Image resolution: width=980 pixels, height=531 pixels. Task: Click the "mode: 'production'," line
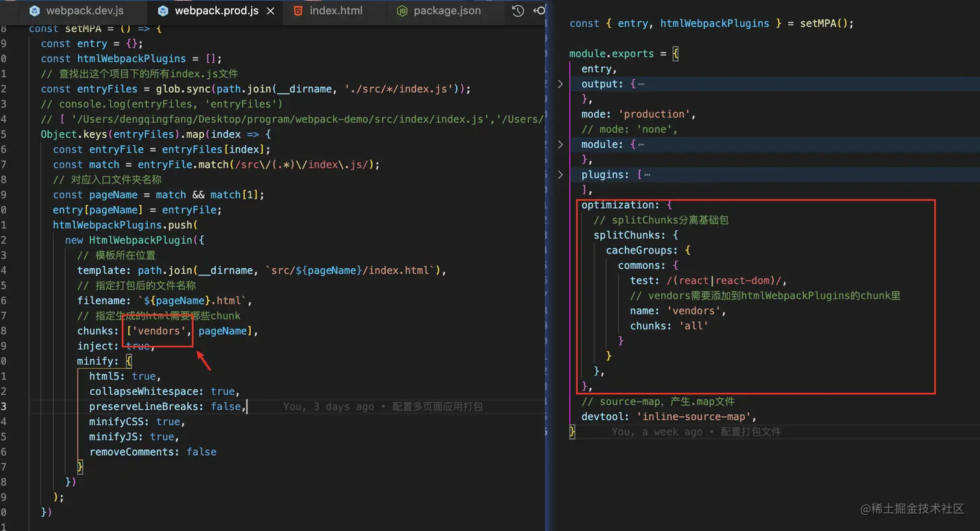pyautogui.click(x=638, y=114)
